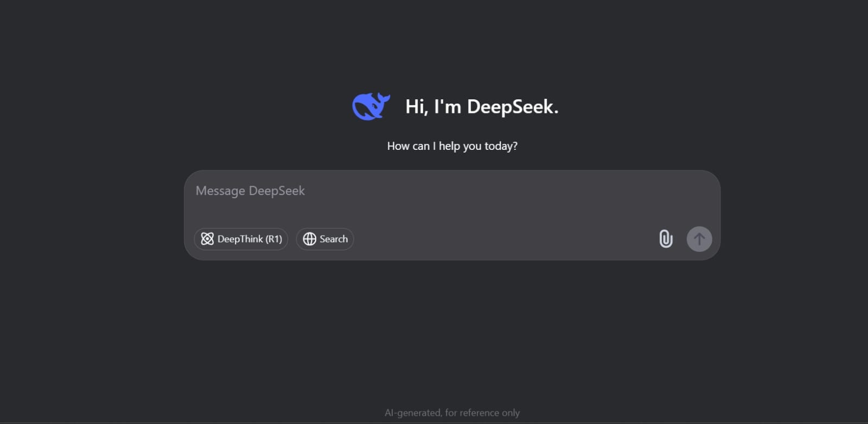
Task: Click 'AI-generated, for reference only' footer text
Action: click(x=452, y=413)
